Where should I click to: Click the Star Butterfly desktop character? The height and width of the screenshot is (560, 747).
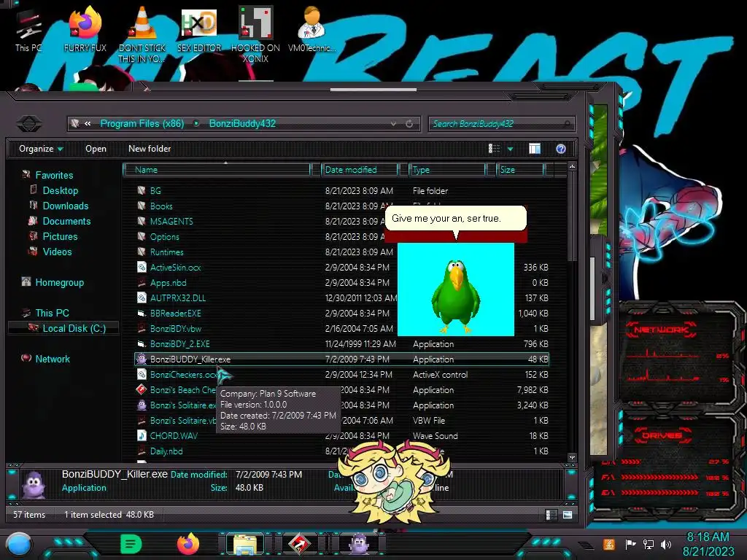pos(393,481)
